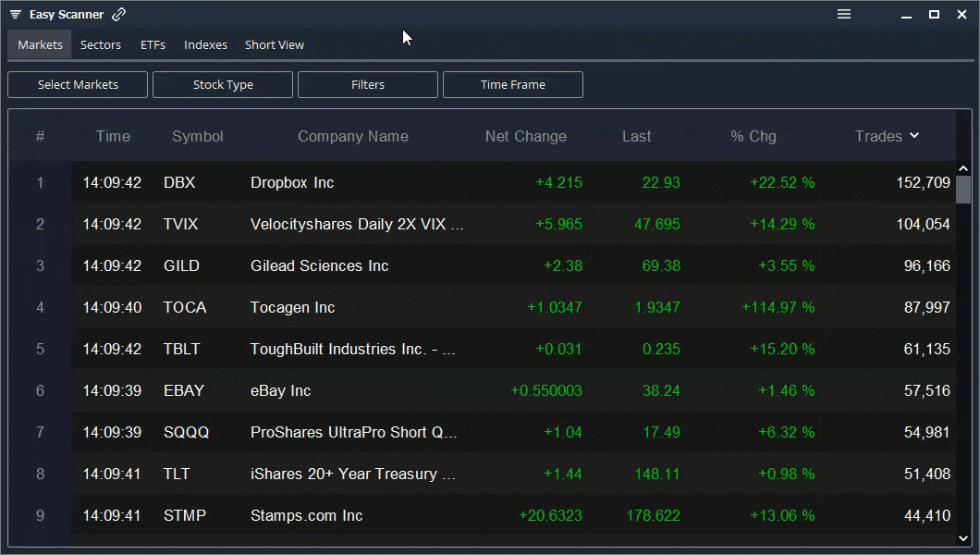Screen dimensions: 980x555
Task: Click the Stock Type button
Action: point(222,84)
